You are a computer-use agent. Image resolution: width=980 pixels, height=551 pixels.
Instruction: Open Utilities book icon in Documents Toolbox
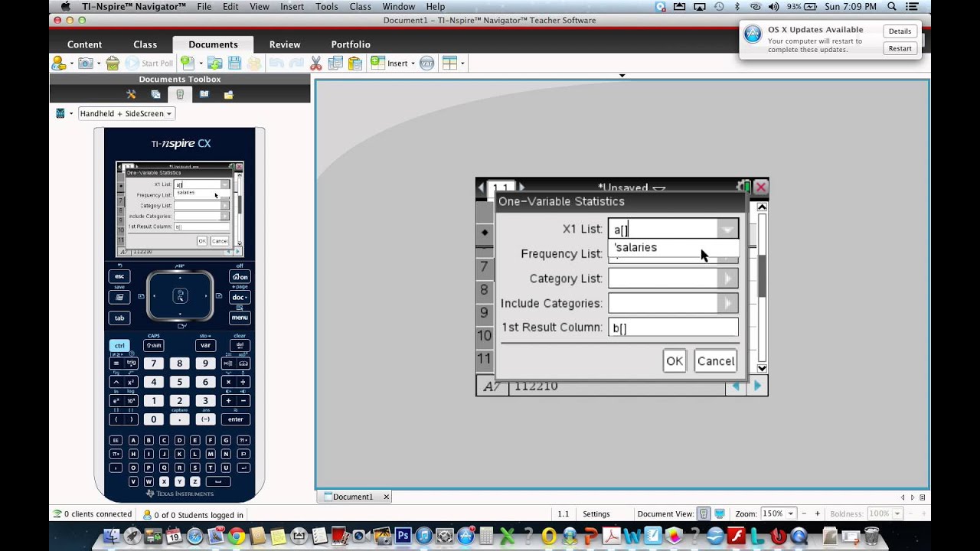(x=204, y=95)
